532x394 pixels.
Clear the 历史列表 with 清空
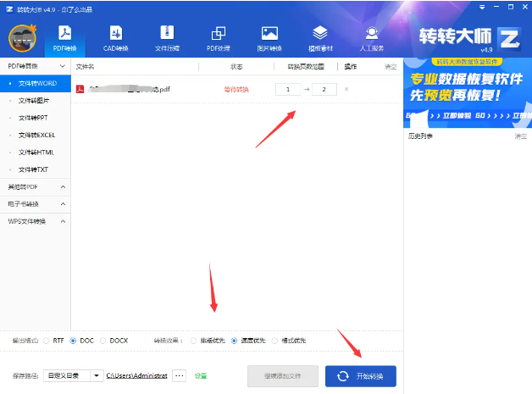pos(520,136)
